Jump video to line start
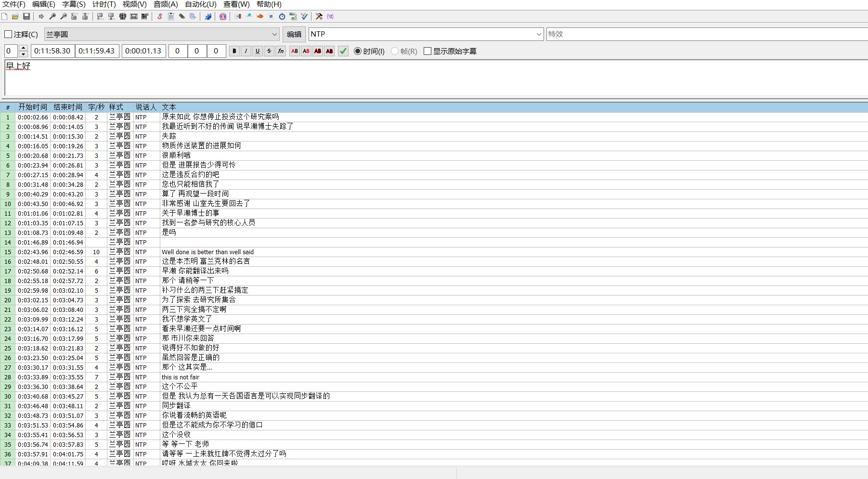The image size is (868, 479). tap(74, 16)
